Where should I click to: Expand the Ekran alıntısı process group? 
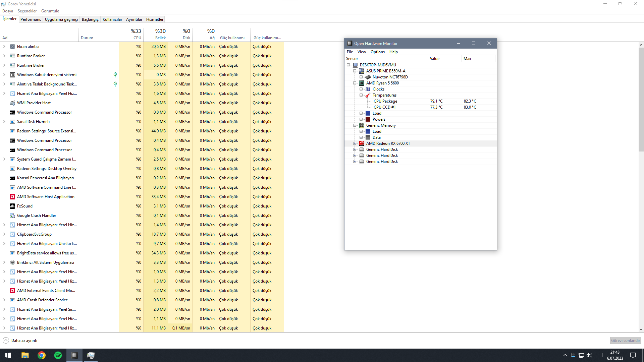tap(4, 47)
